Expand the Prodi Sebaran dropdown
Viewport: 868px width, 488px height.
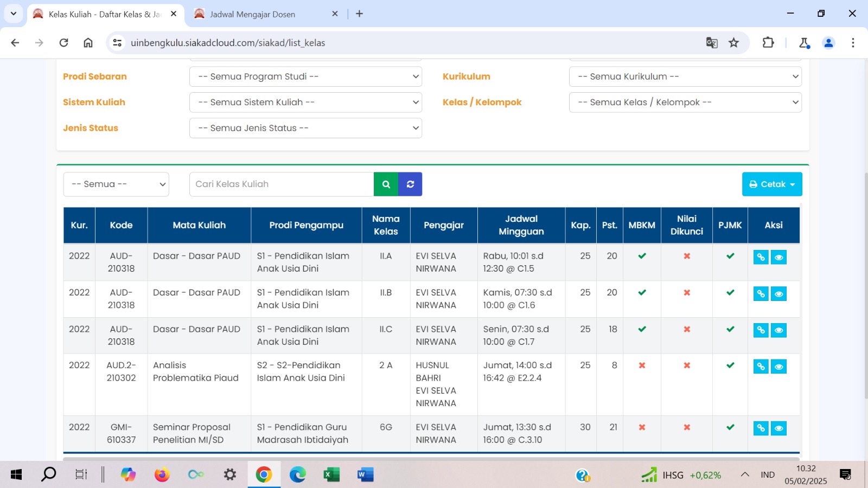coord(305,76)
